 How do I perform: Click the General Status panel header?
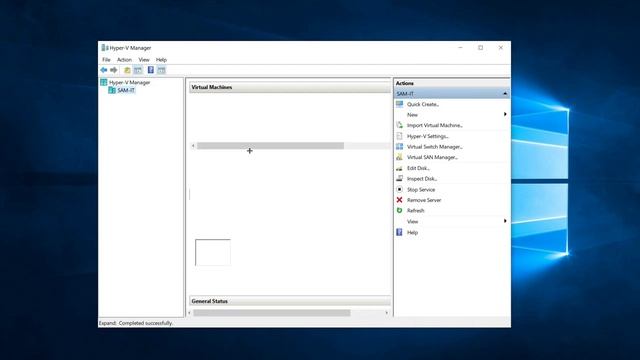click(290, 301)
